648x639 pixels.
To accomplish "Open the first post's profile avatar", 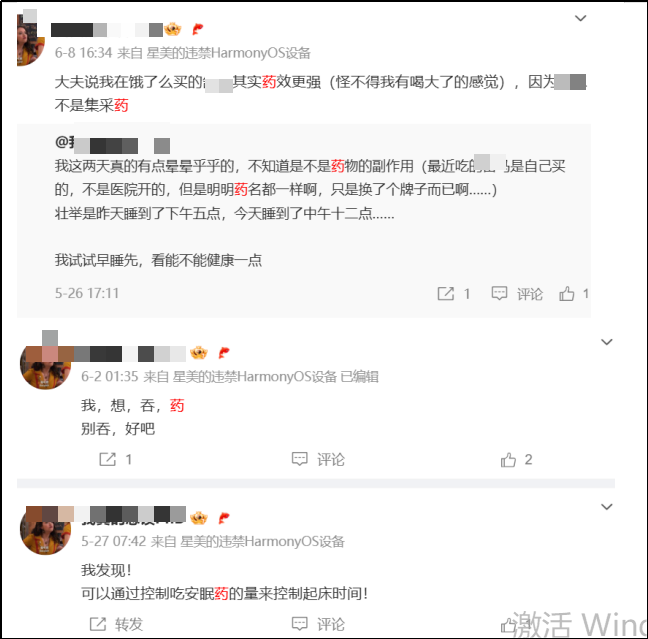I will tap(31, 41).
